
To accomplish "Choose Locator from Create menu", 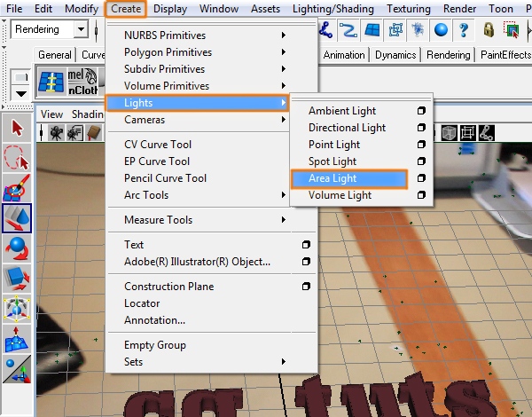I will [142, 303].
